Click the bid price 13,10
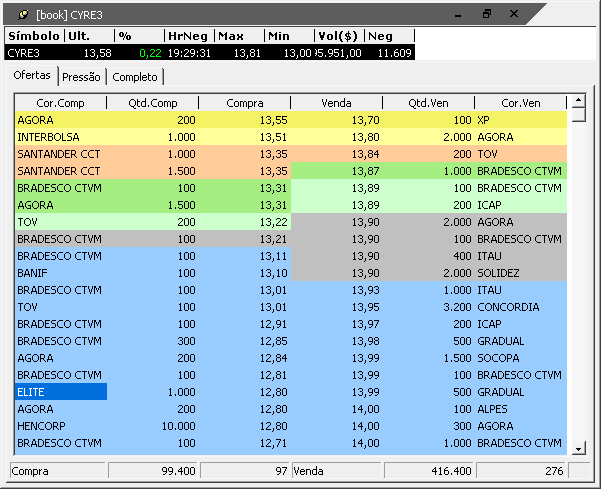This screenshot has width=601, height=489. coord(245,273)
